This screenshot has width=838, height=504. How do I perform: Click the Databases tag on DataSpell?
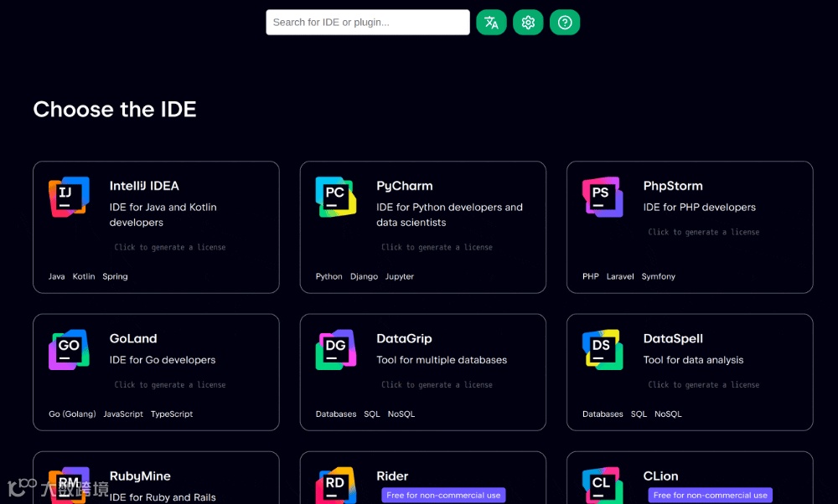pos(603,414)
